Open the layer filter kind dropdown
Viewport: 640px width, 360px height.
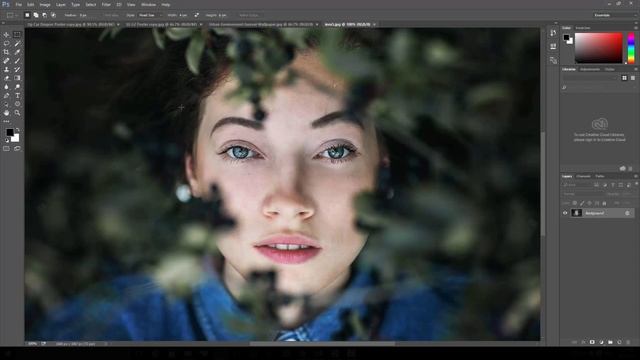578,185
